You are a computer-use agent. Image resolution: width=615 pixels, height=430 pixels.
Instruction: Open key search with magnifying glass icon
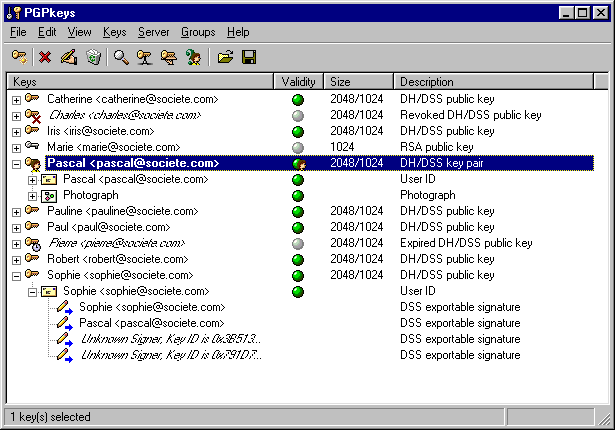point(121,58)
